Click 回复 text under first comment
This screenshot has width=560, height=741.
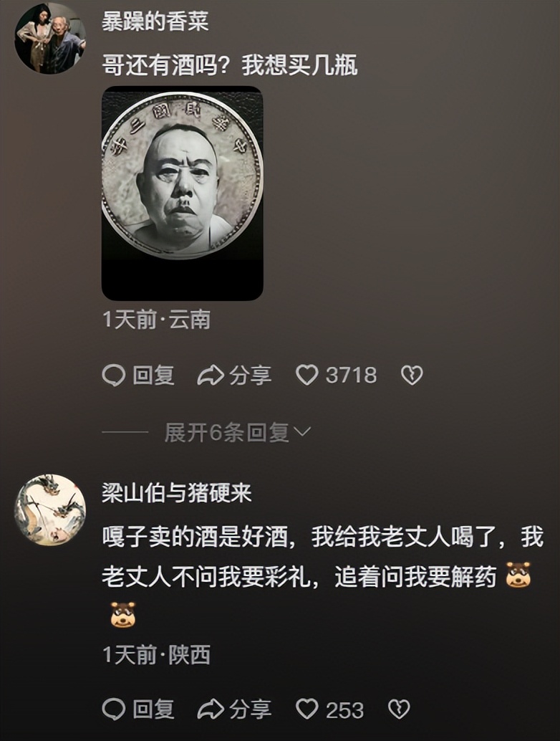154,376
